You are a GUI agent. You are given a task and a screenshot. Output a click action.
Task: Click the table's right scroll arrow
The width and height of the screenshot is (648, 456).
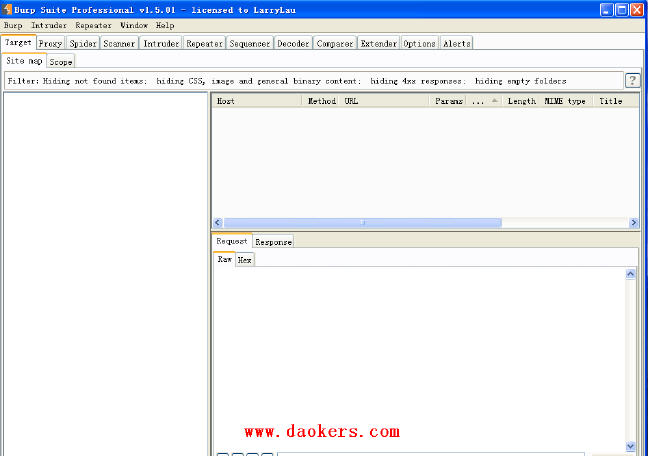coord(634,223)
